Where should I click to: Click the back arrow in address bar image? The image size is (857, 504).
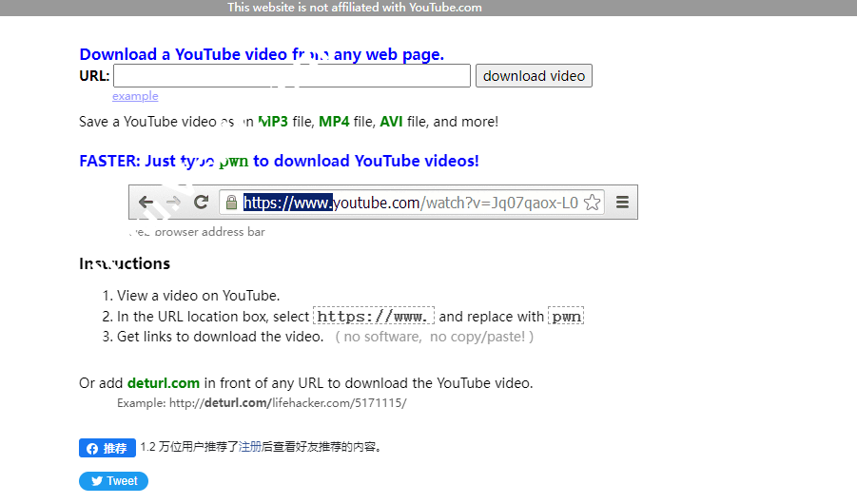(x=146, y=203)
